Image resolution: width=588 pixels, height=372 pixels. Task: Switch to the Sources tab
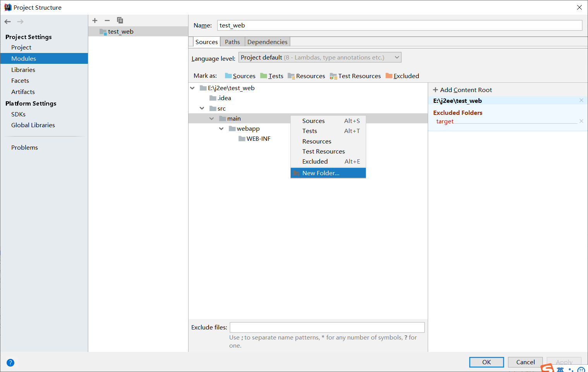click(x=206, y=42)
